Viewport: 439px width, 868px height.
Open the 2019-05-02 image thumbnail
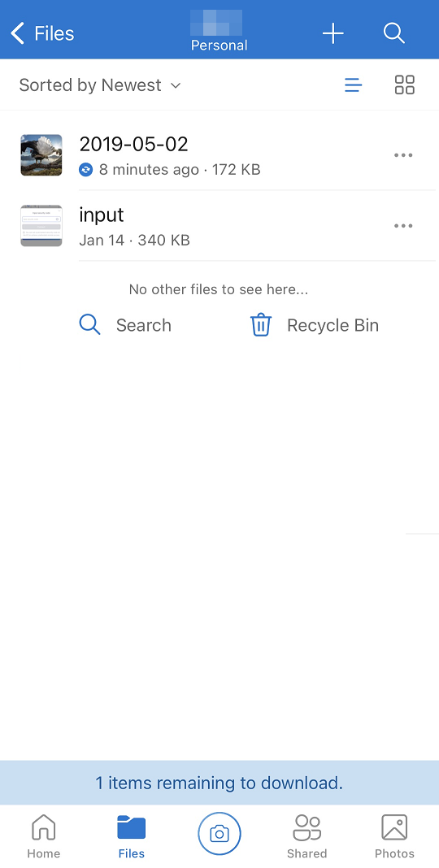click(x=41, y=155)
